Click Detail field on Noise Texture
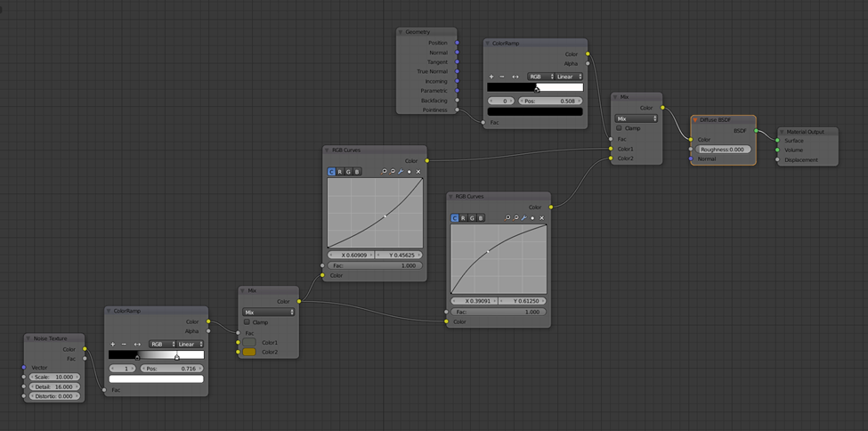The height and width of the screenshot is (431, 868). [54, 386]
